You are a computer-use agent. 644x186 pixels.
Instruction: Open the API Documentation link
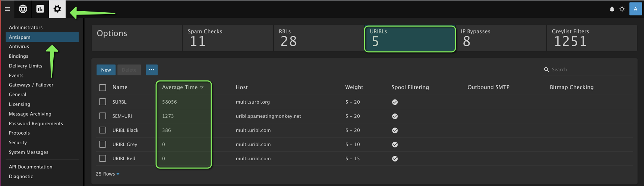click(31, 167)
